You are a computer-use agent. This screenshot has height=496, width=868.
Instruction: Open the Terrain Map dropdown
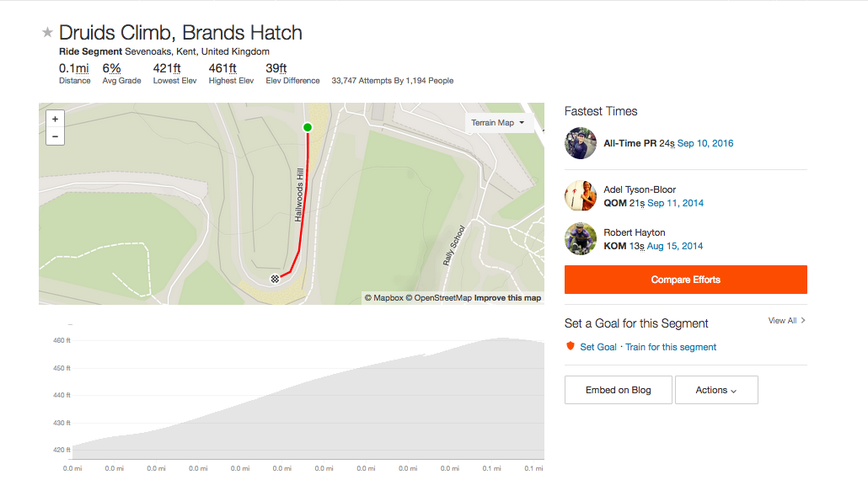pyautogui.click(x=497, y=123)
